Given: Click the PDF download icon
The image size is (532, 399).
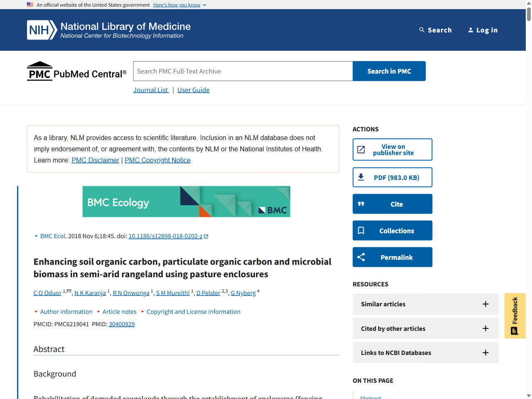Looking at the screenshot, I should (361, 177).
